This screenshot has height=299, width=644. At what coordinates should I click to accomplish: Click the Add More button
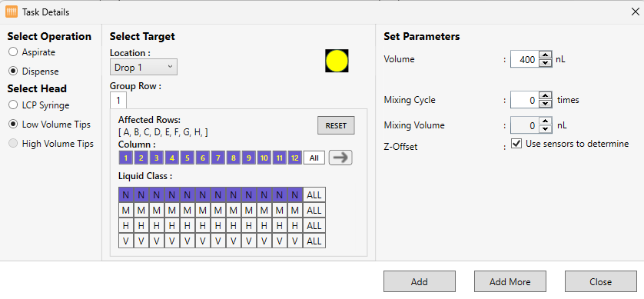coord(510,282)
